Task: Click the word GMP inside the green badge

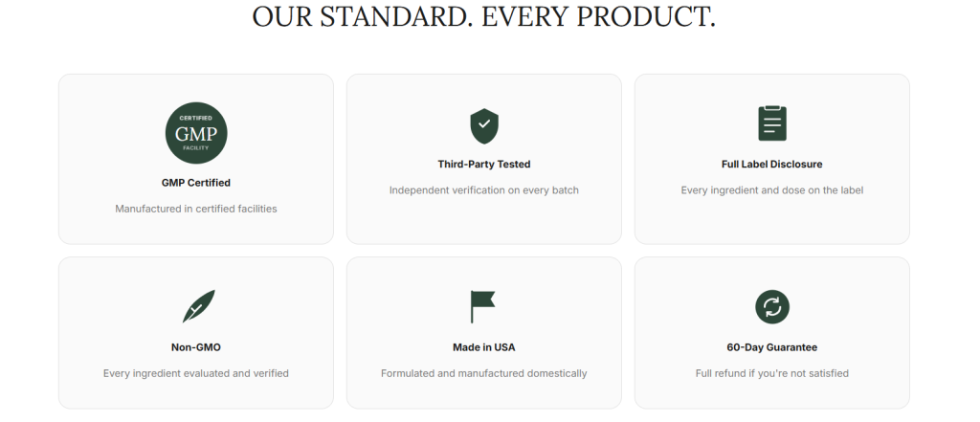Action: coord(196,133)
